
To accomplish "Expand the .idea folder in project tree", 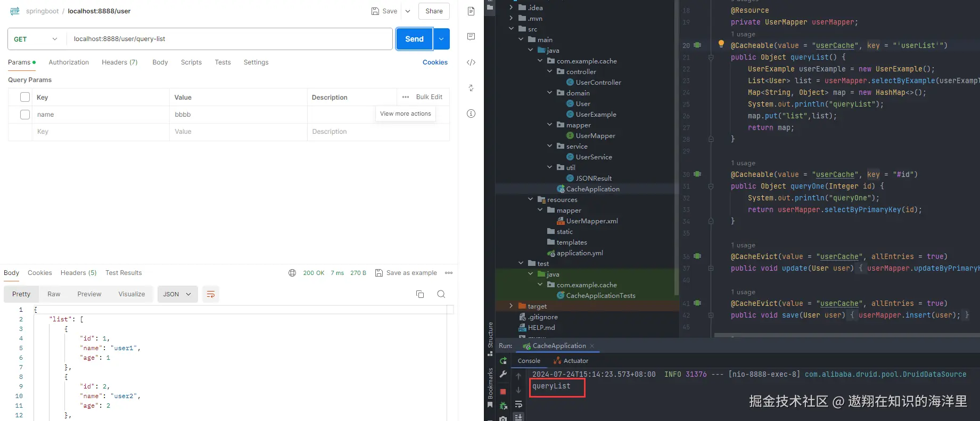I will click(511, 7).
